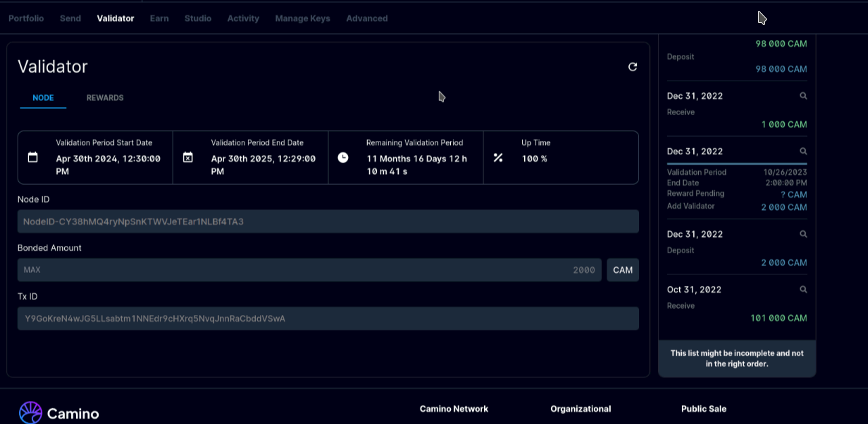Viewport: 868px width, 424px height.
Task: Click calendar icon beside Validation Period End Date
Action: (188, 158)
